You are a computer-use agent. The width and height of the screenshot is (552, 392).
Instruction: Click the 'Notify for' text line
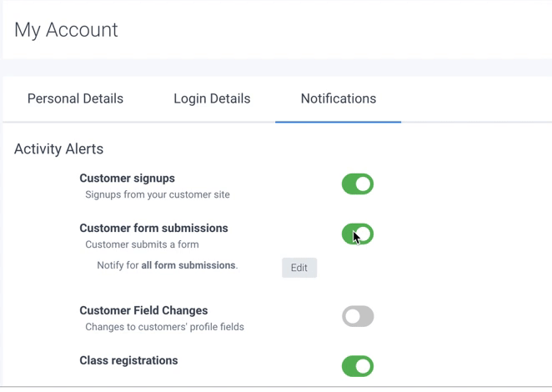coord(117,265)
